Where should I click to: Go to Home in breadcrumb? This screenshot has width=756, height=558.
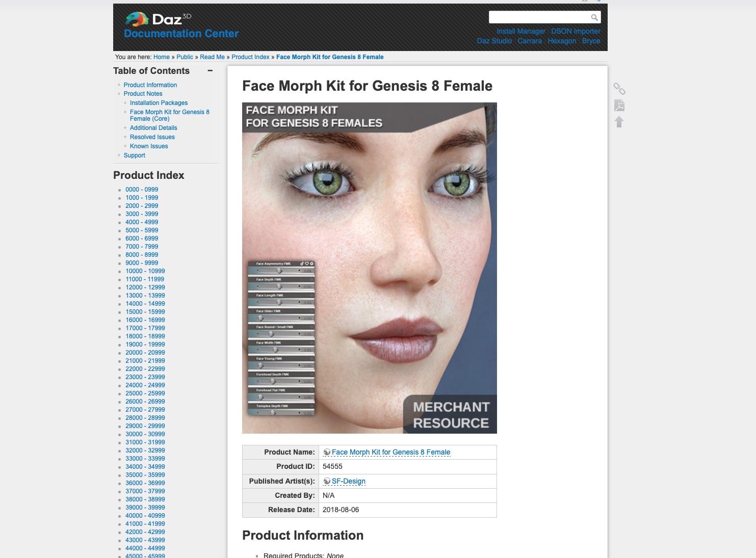tap(162, 57)
